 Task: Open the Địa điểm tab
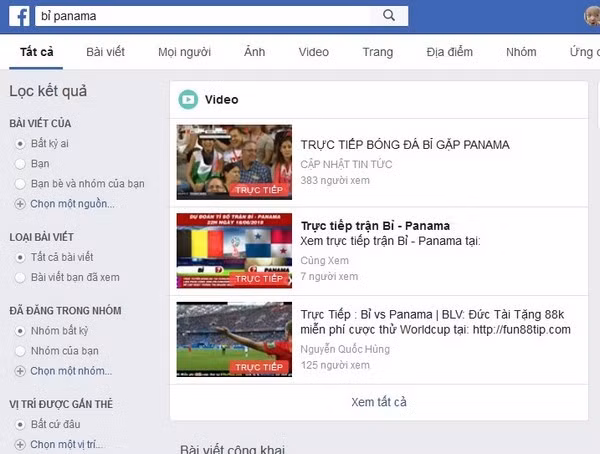(450, 52)
